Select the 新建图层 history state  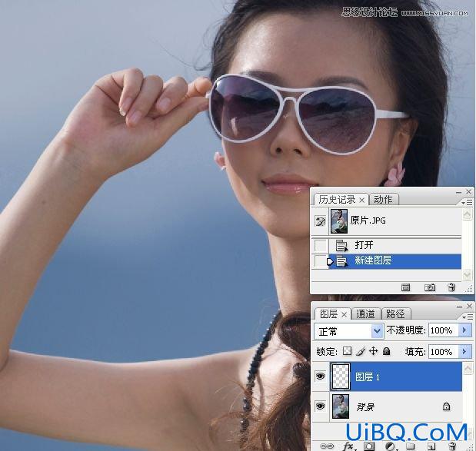click(x=395, y=261)
